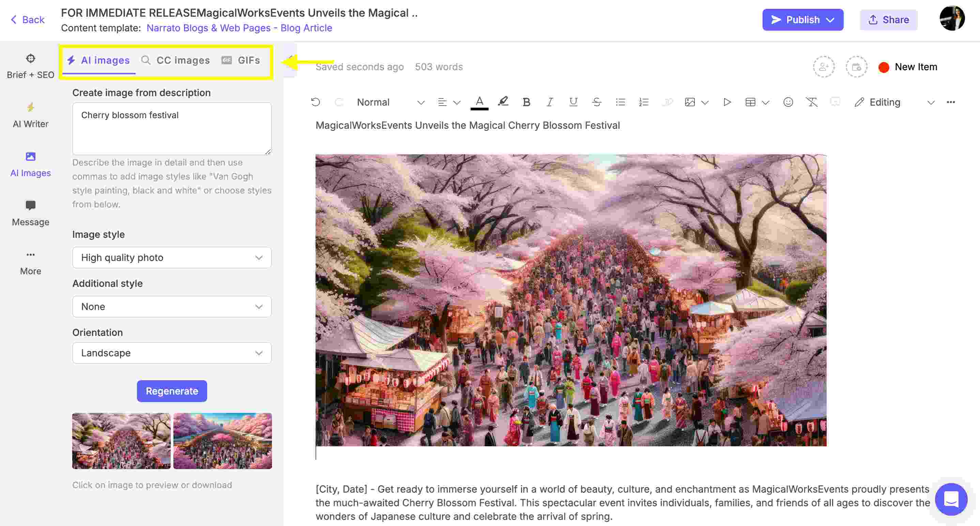Switch to the AI images tab

pos(98,61)
